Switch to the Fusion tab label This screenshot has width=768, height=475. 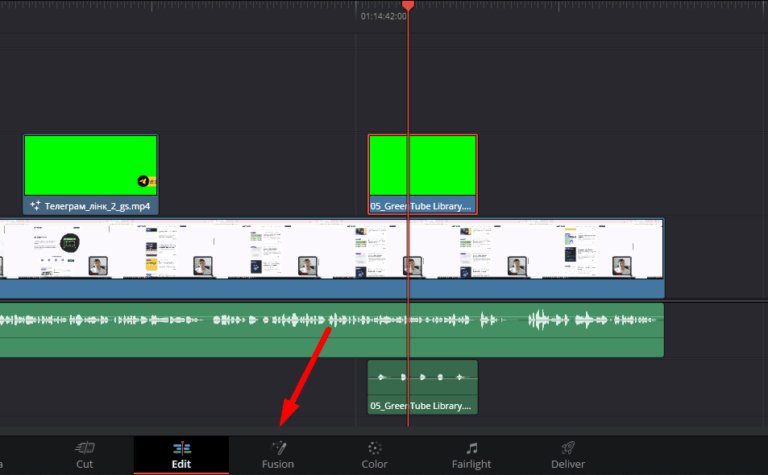coord(278,464)
